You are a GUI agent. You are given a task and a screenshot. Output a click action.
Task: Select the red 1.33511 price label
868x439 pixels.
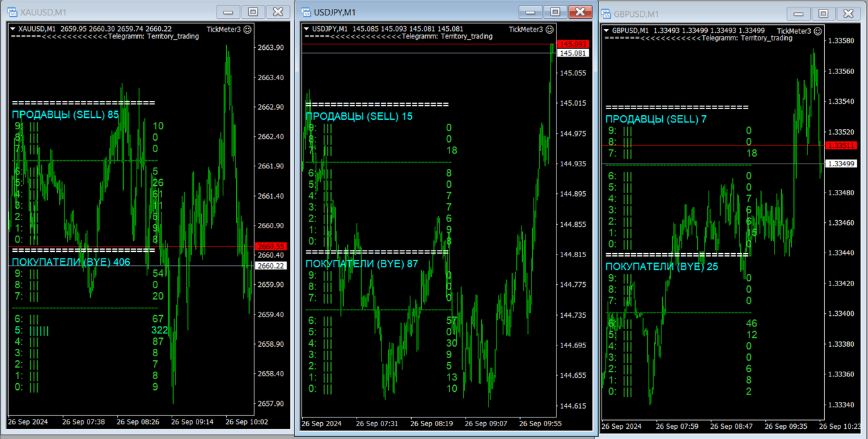pos(841,145)
